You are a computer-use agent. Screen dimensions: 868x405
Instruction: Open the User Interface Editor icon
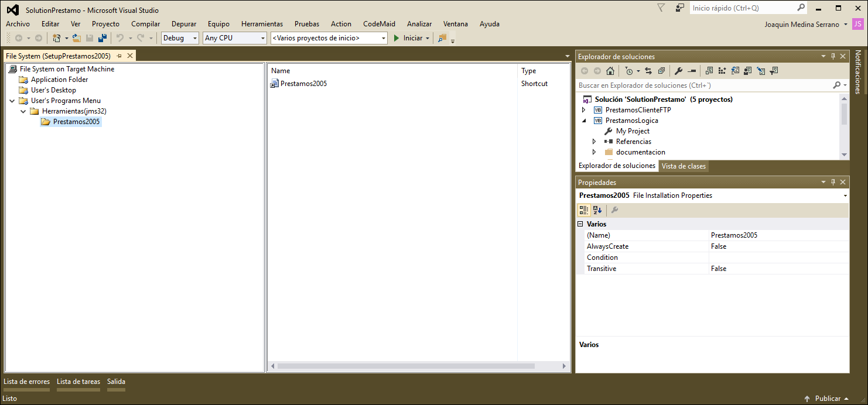(x=748, y=71)
